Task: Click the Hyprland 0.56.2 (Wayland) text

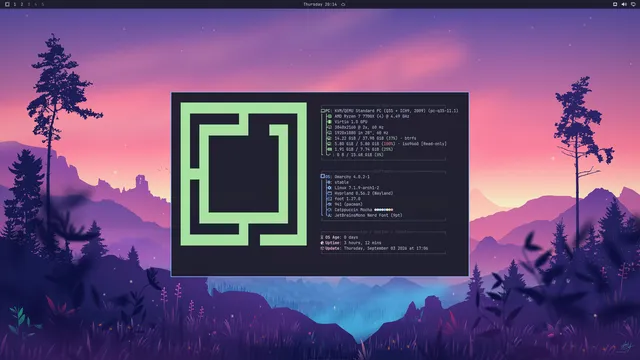Action: [x=364, y=193]
